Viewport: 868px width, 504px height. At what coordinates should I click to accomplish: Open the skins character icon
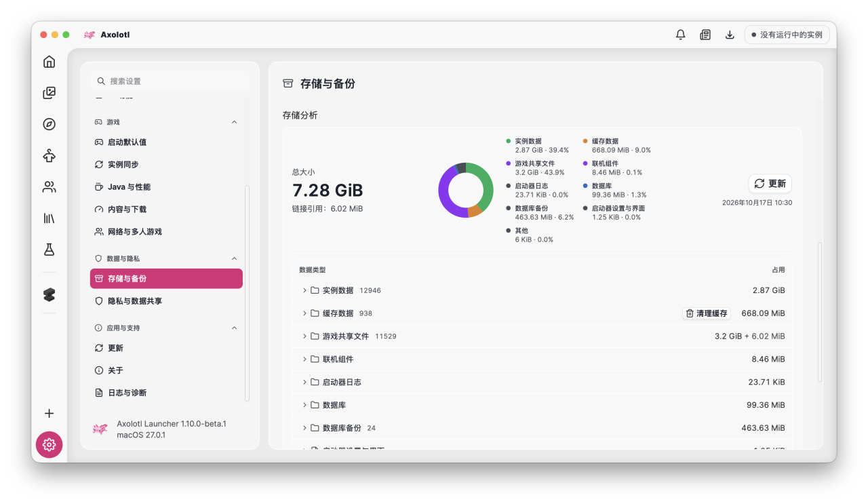click(49, 155)
